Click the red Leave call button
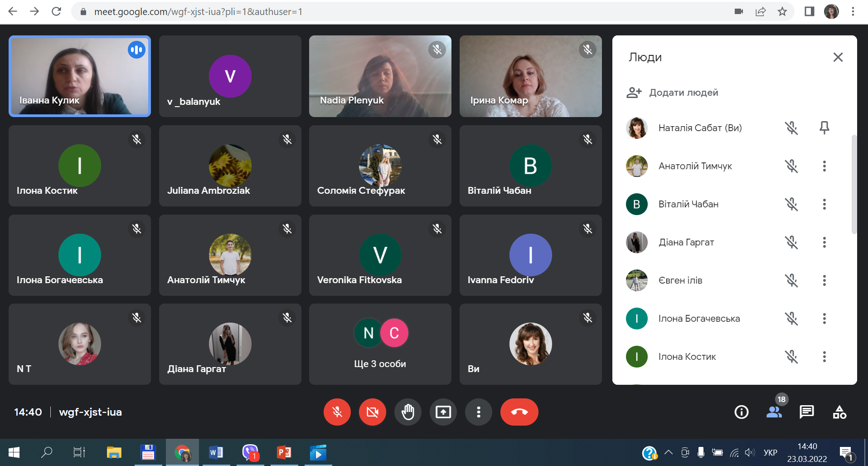The image size is (868, 466). point(519,412)
